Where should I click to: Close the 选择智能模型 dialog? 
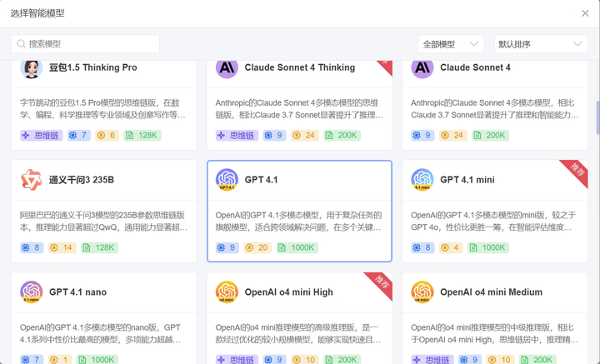[x=585, y=13]
